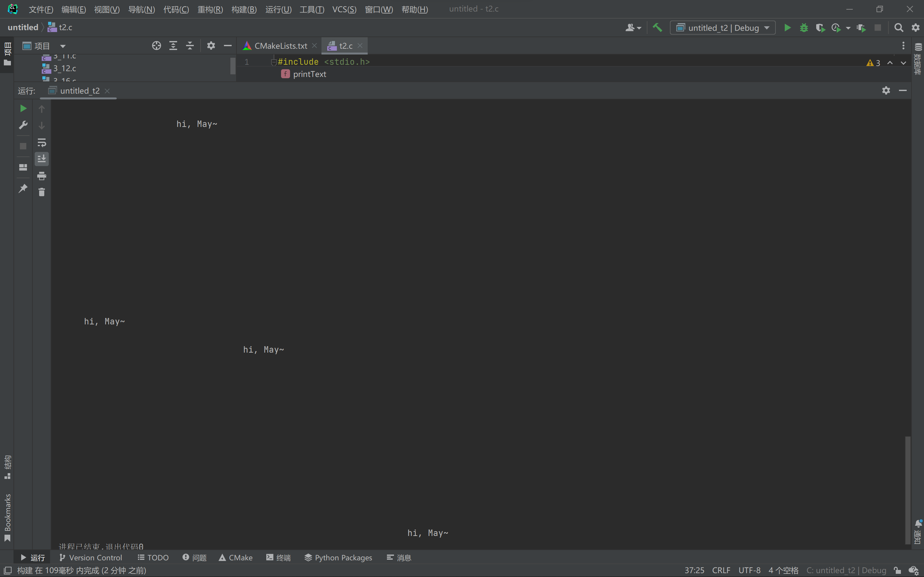This screenshot has width=924, height=577.
Task: Toggle soft-wrap in run console
Action: click(42, 143)
